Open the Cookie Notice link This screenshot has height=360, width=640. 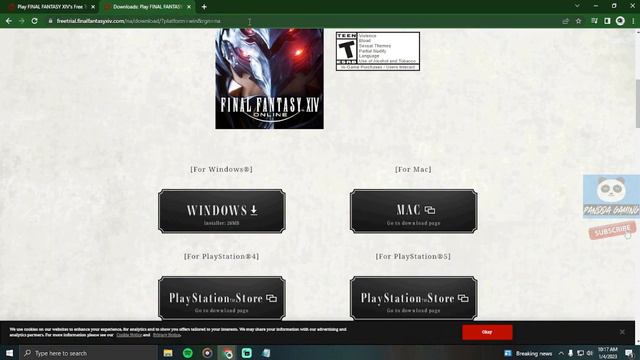click(x=129, y=335)
